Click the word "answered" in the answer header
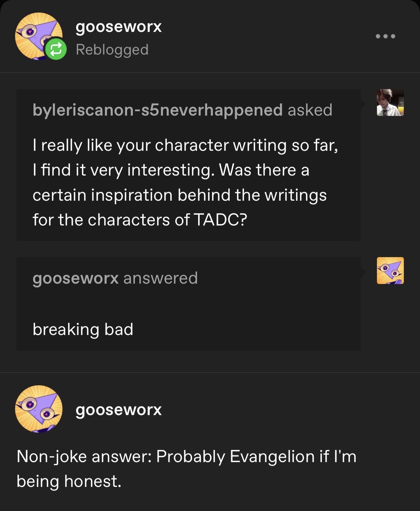The image size is (420, 511). click(x=160, y=278)
